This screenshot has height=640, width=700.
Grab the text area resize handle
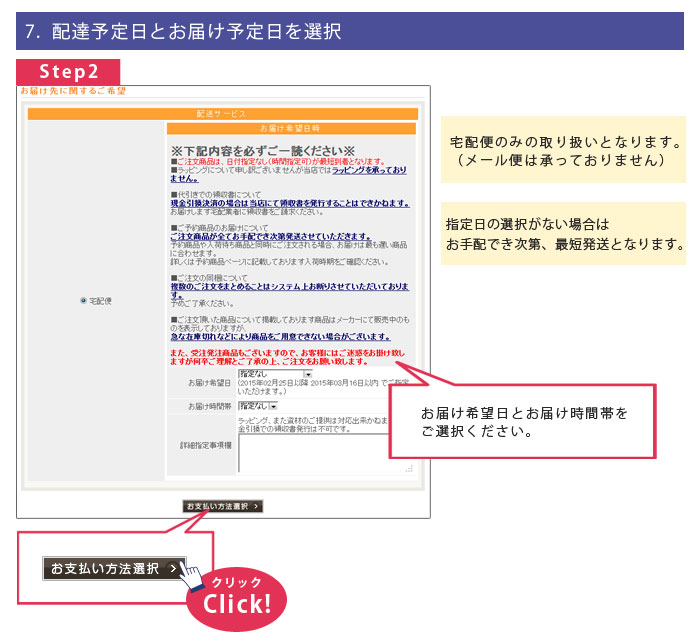coord(409,468)
